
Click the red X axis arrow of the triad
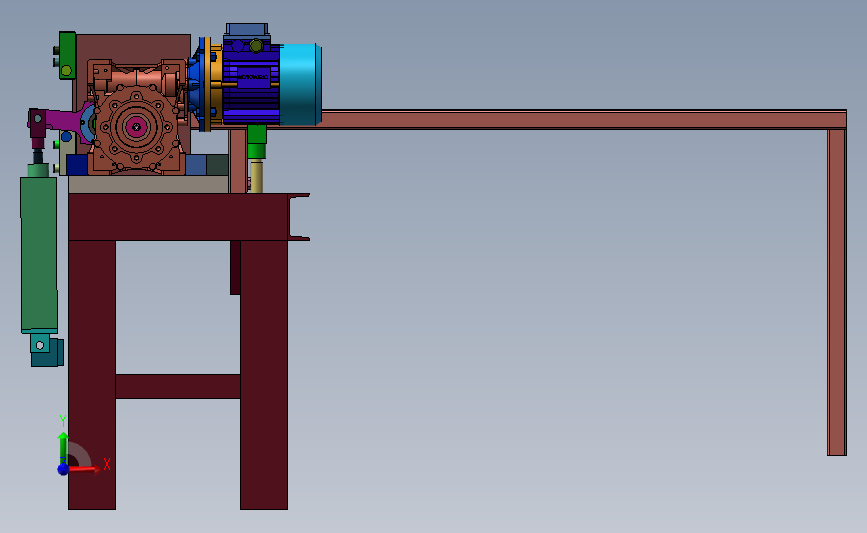pos(84,469)
